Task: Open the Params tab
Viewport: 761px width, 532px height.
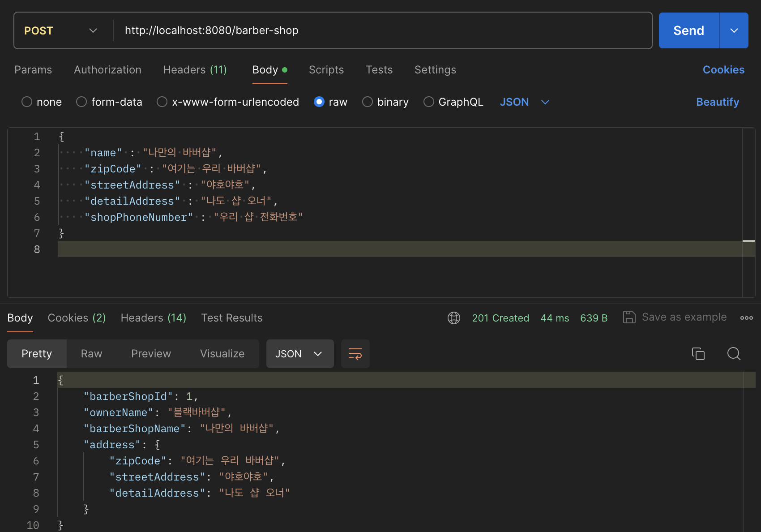Action: click(x=33, y=70)
